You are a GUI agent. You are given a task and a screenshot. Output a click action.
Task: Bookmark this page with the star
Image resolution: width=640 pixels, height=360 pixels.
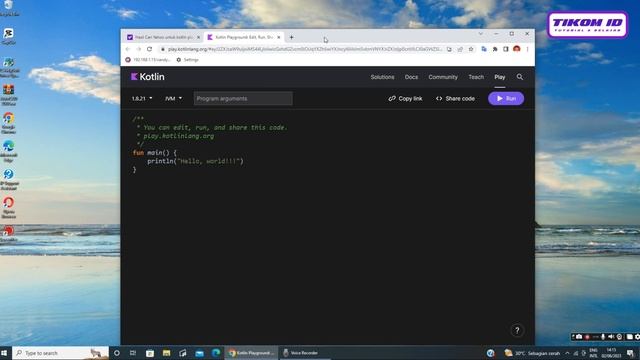click(471, 49)
